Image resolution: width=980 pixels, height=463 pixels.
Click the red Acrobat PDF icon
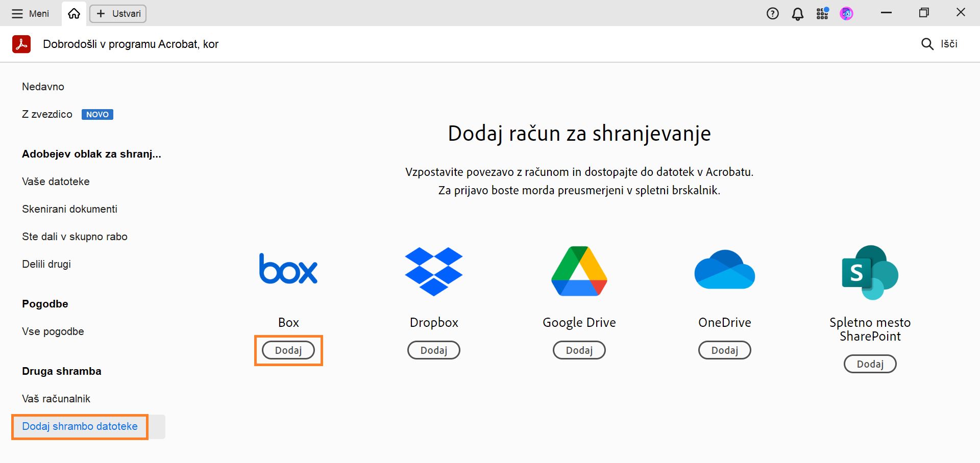click(x=21, y=44)
